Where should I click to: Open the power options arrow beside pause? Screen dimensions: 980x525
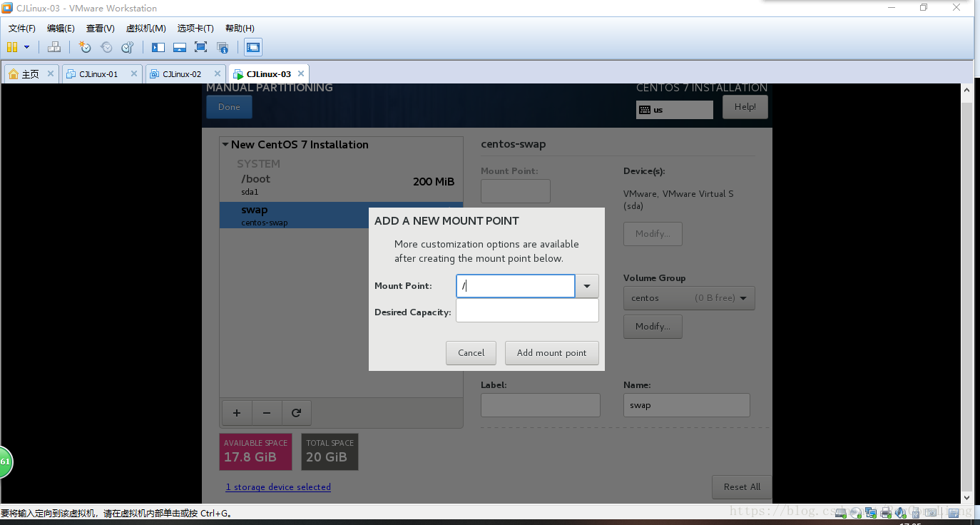pyautogui.click(x=27, y=48)
